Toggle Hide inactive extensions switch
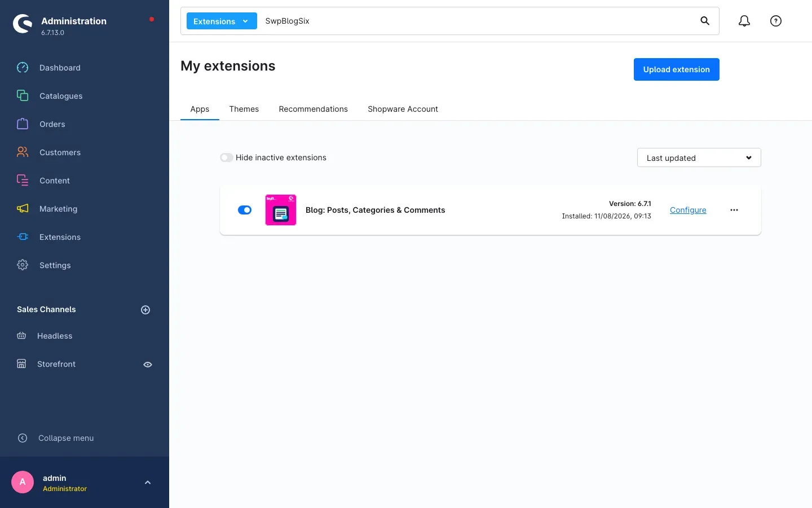 point(227,157)
